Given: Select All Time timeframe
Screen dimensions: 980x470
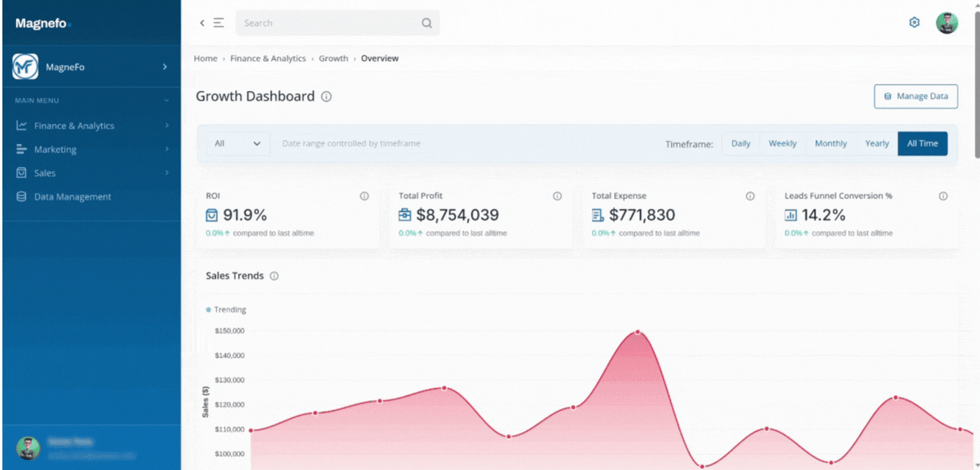Looking at the screenshot, I should tap(923, 143).
